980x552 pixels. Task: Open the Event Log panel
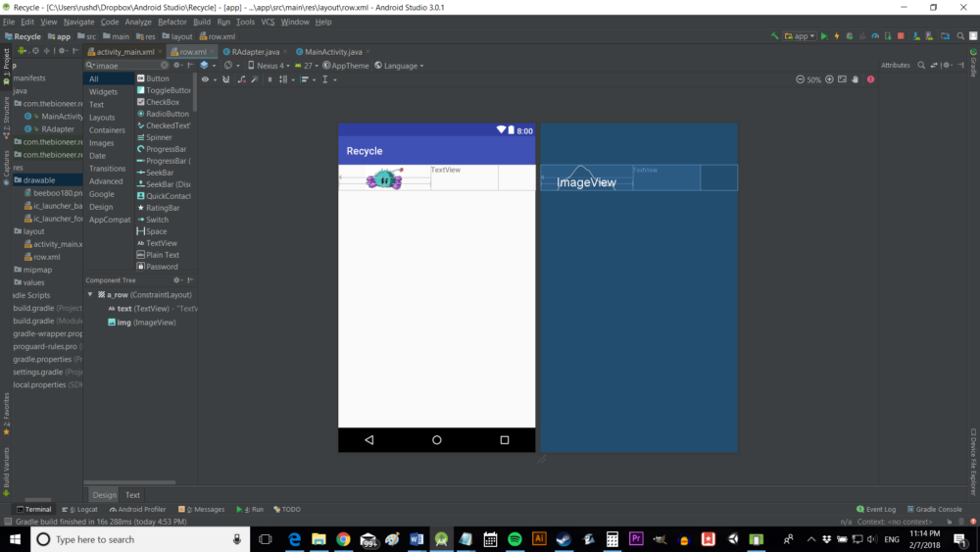tap(875, 510)
